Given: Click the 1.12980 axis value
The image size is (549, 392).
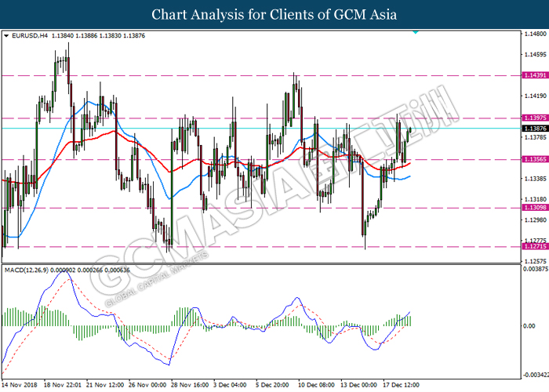Looking at the screenshot, I should pos(535,220).
